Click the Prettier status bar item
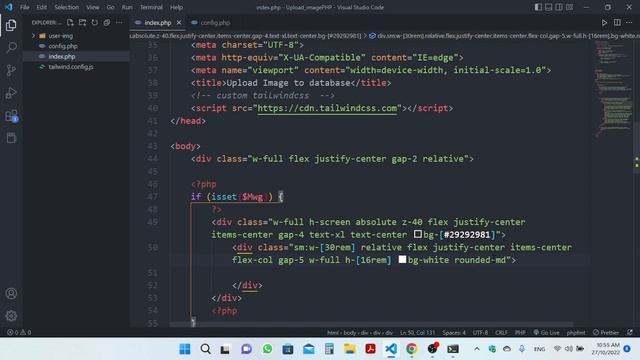640x360 pixels. pos(606,332)
